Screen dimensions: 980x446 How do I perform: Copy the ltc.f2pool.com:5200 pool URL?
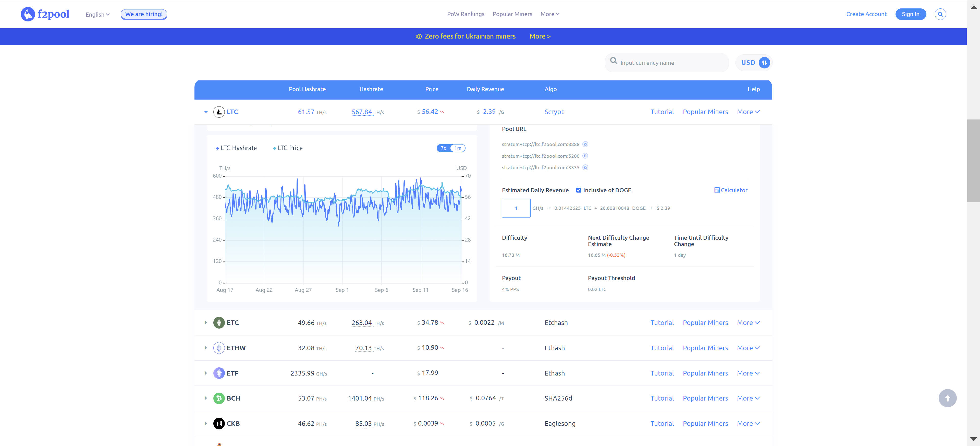[x=585, y=156]
